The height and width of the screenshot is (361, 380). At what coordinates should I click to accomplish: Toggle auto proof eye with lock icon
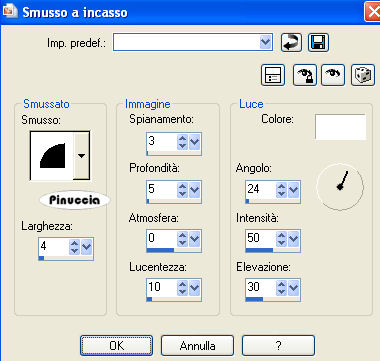pyautogui.click(x=305, y=75)
